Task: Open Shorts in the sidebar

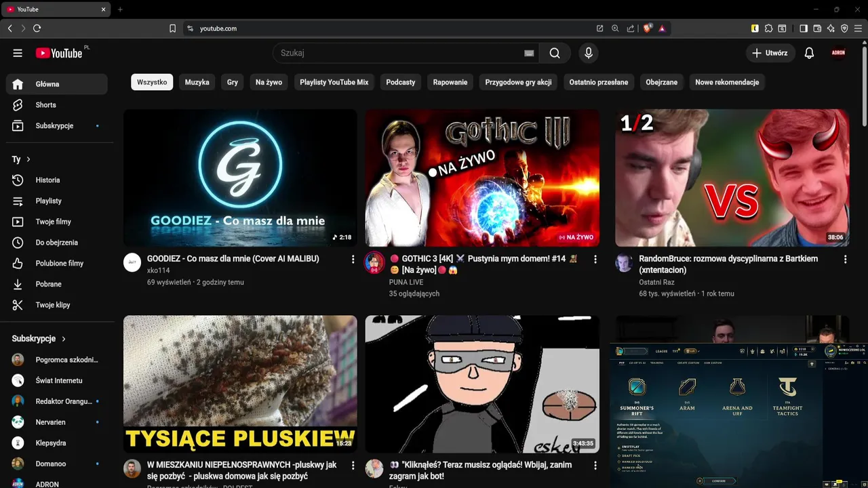Action: pyautogui.click(x=57, y=105)
